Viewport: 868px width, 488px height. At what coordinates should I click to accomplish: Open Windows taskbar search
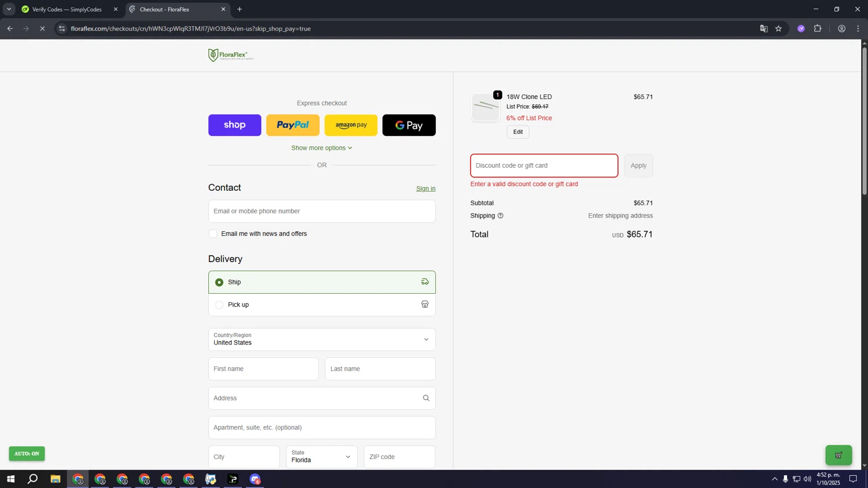click(x=33, y=479)
